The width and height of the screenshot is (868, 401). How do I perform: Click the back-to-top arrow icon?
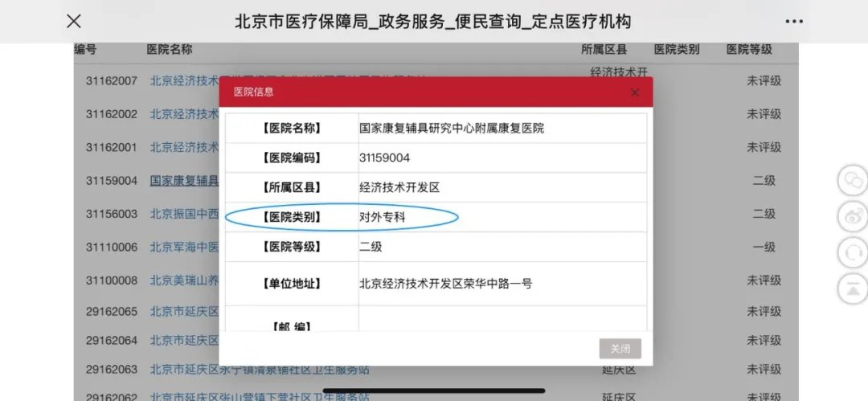click(852, 288)
